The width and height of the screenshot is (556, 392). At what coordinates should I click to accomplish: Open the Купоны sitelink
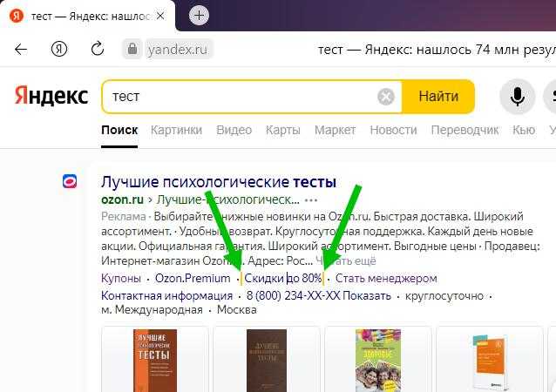click(121, 278)
